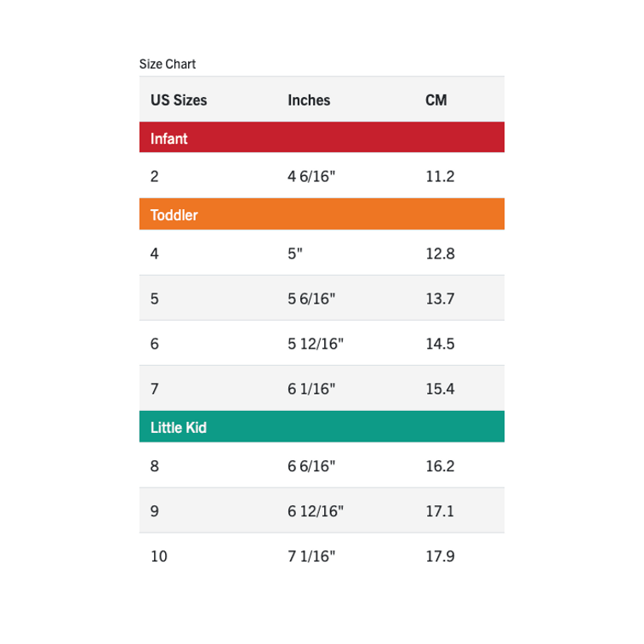
Task: Click the 11.2 CM value
Action: pyautogui.click(x=440, y=177)
